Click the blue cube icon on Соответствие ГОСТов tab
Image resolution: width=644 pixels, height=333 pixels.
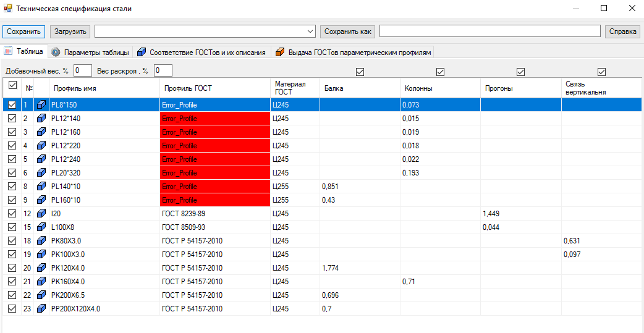(142, 53)
